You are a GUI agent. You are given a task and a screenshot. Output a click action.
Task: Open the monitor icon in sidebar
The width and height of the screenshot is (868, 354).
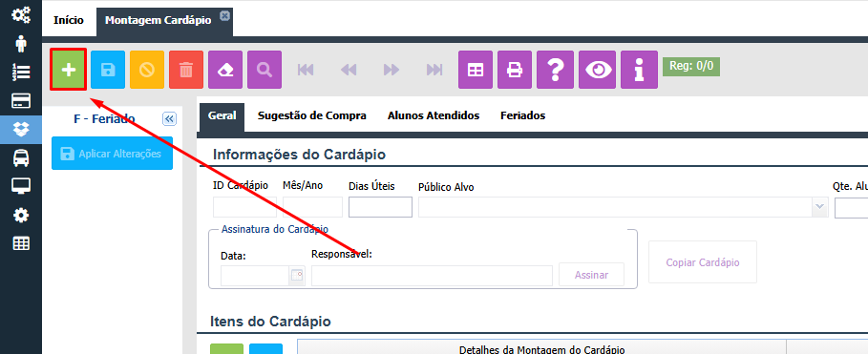coord(21,186)
